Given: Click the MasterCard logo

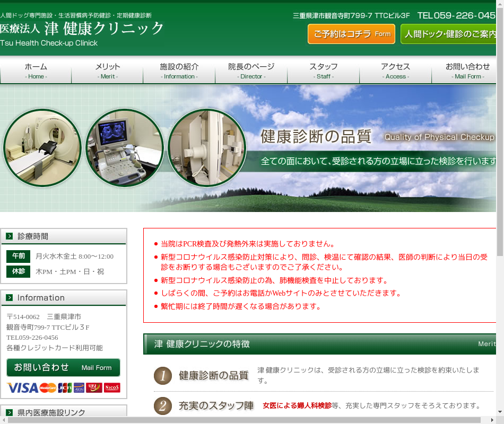Looking at the screenshot, I should coord(48,387).
